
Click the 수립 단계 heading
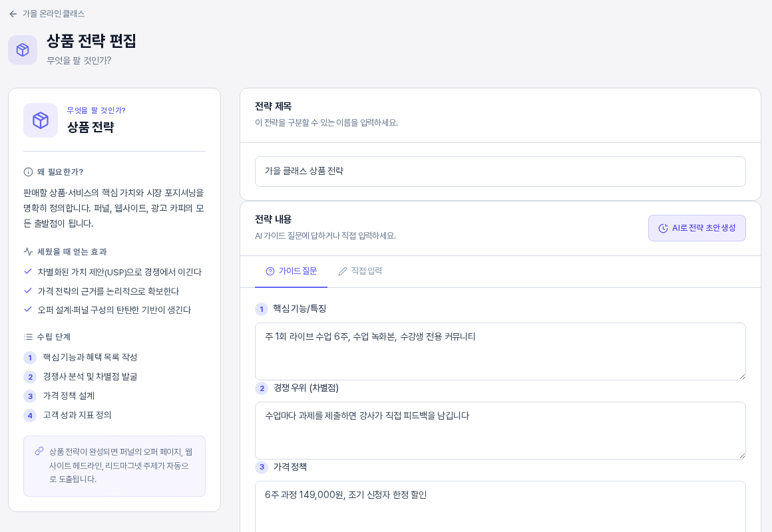[x=54, y=336]
